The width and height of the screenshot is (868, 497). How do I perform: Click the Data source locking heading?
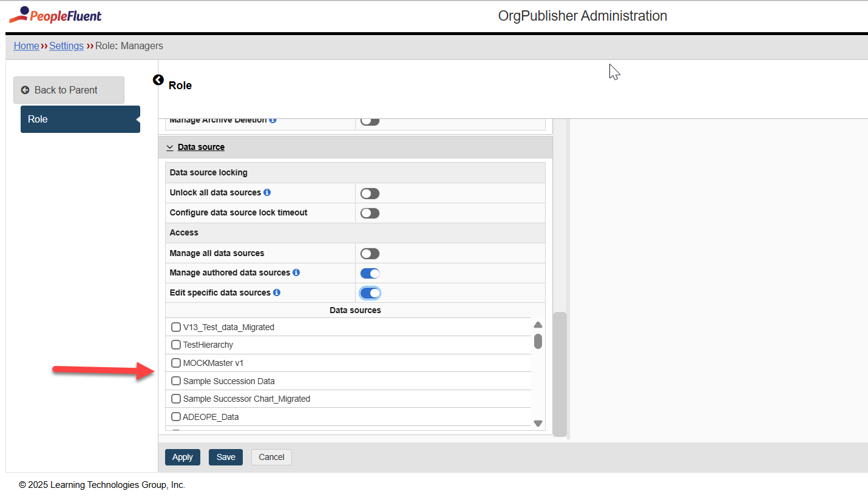pyautogui.click(x=208, y=172)
